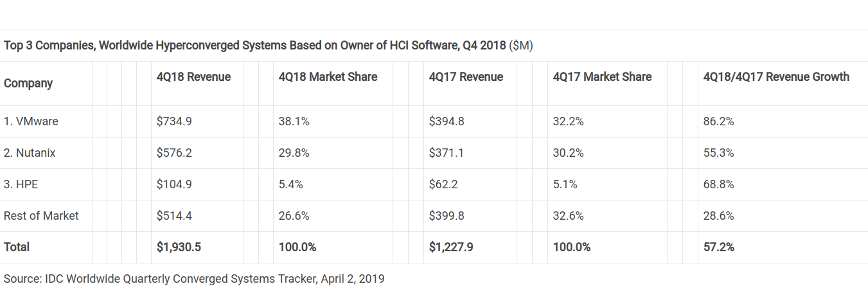
Task: Click the 4Q18 Market Share header
Action: coord(328,77)
